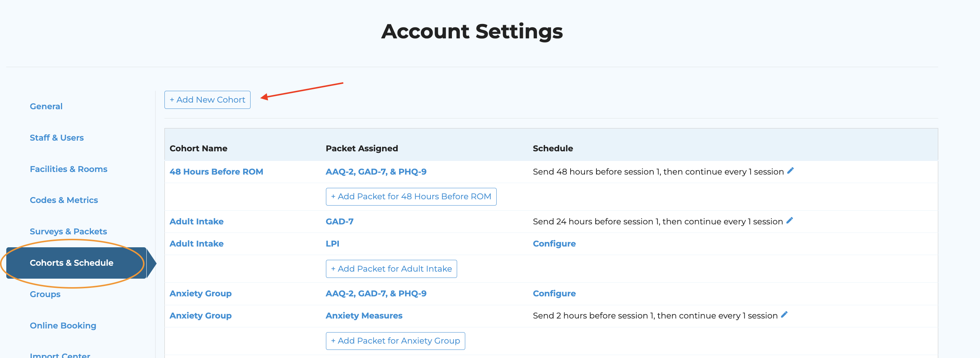Open General settings section
The height and width of the screenshot is (358, 980).
pos(46,106)
